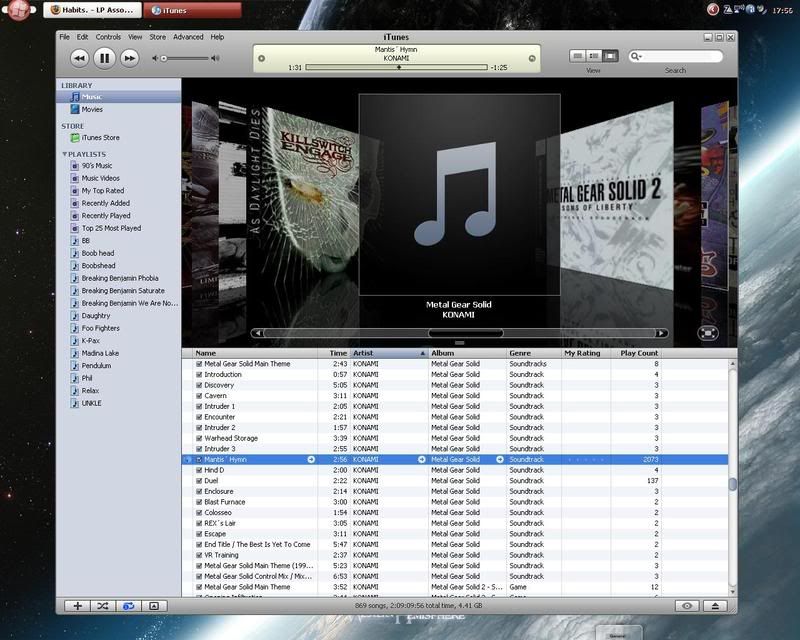
Task: Select the Killswitch Engage album cover
Action: tap(313, 191)
